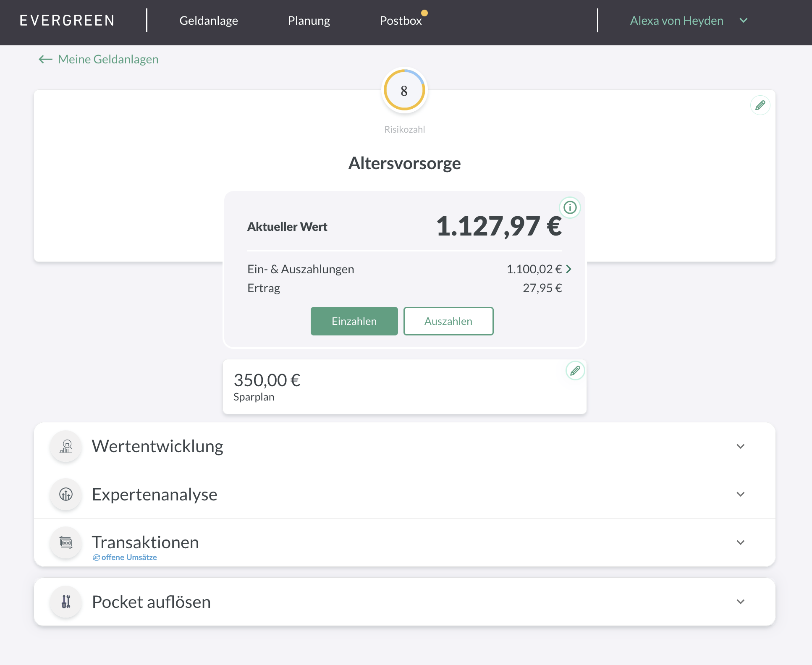Click the Pocket auflösen tools icon
The width and height of the screenshot is (812, 665).
tap(66, 602)
